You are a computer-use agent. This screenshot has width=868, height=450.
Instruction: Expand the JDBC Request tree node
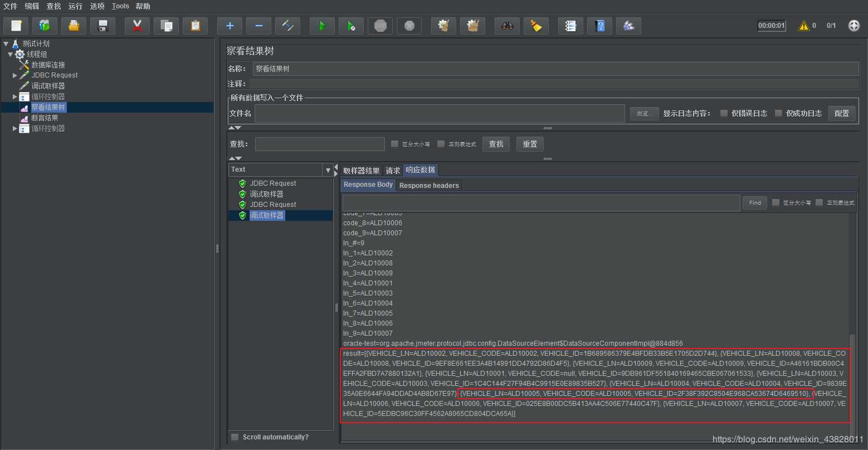pyautogui.click(x=15, y=75)
